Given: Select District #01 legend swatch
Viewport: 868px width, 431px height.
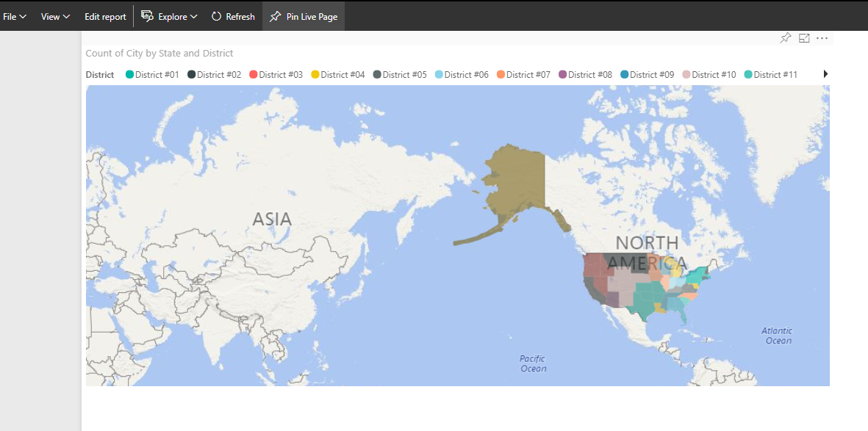Looking at the screenshot, I should pos(130,75).
